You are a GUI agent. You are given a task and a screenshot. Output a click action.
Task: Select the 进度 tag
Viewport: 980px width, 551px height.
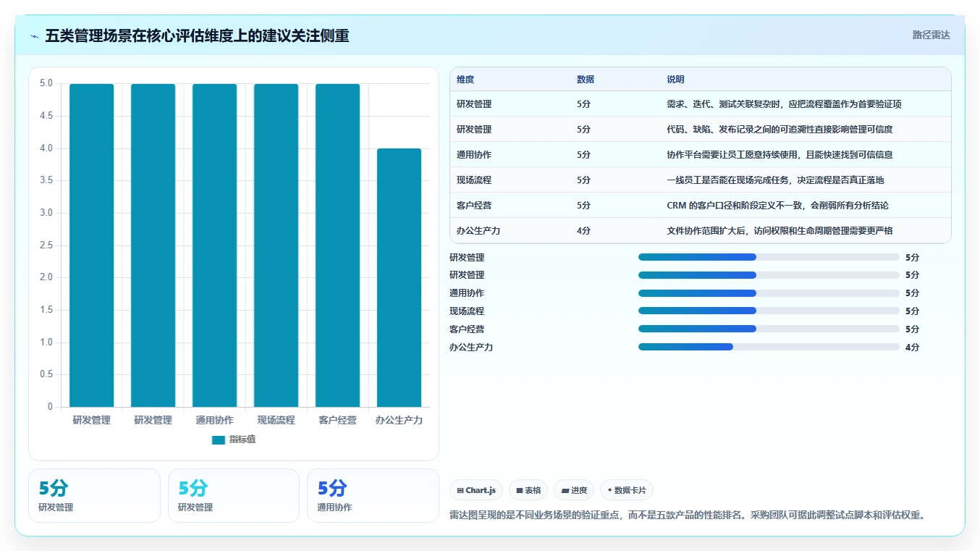point(574,490)
